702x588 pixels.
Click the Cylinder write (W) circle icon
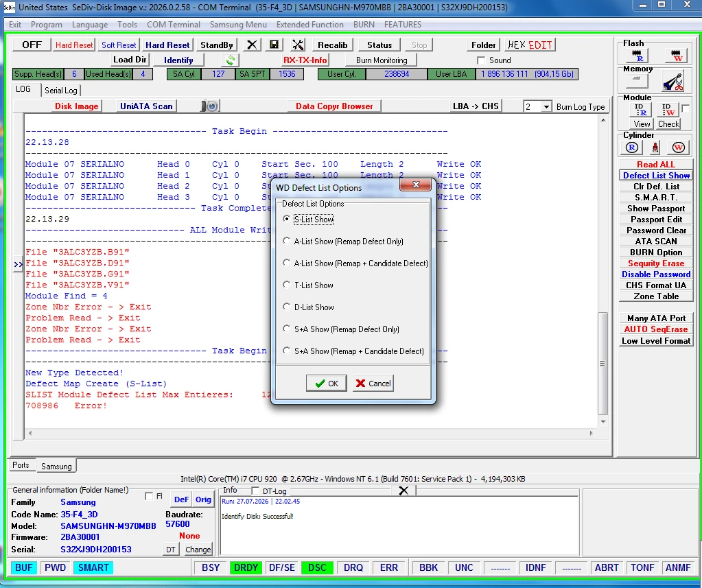678,148
